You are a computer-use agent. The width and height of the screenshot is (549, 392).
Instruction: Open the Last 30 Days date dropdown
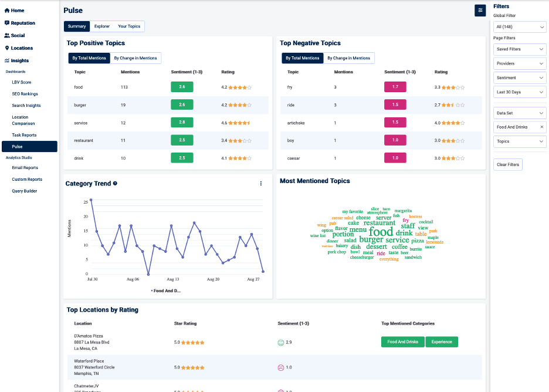519,92
